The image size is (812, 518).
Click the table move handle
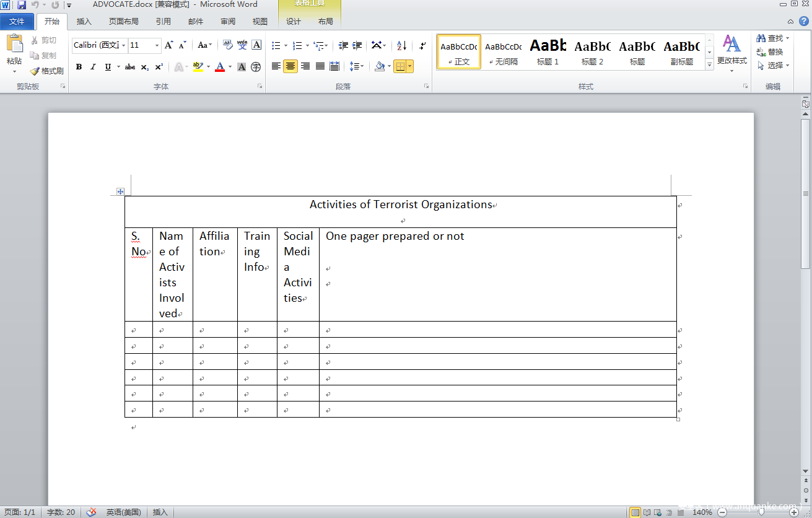click(120, 192)
